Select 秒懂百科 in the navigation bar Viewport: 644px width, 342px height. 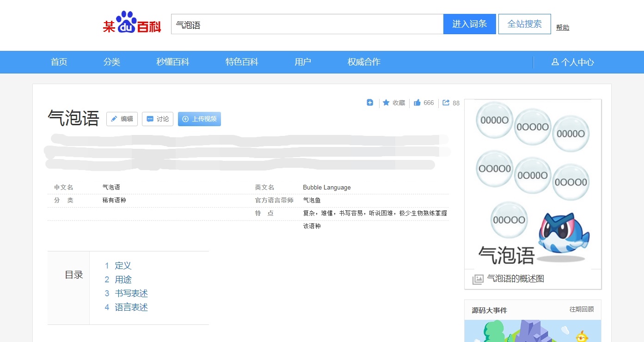(x=173, y=62)
